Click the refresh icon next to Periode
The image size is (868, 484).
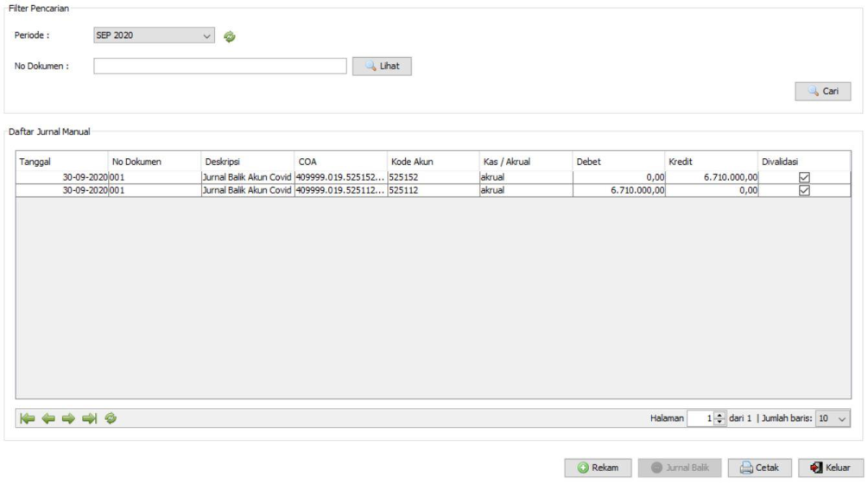click(x=230, y=36)
